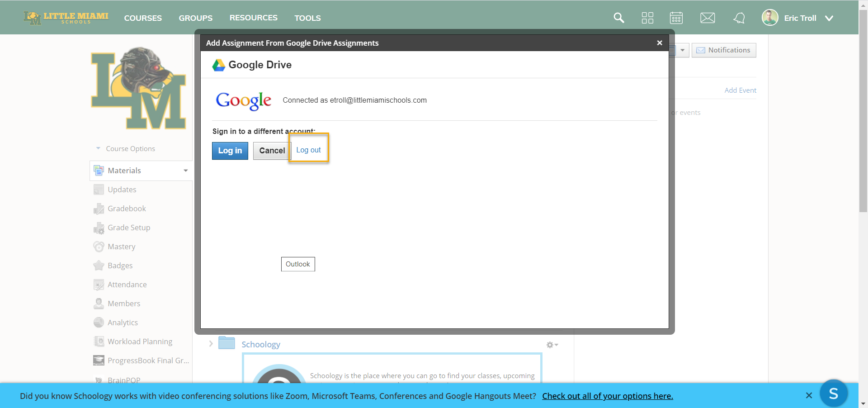Click the search magnifier icon
Image resolution: width=868 pixels, height=408 pixels.
pyautogui.click(x=618, y=18)
